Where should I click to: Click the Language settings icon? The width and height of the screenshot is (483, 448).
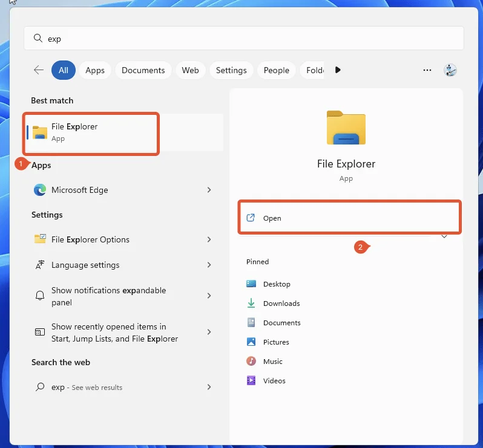click(40, 265)
